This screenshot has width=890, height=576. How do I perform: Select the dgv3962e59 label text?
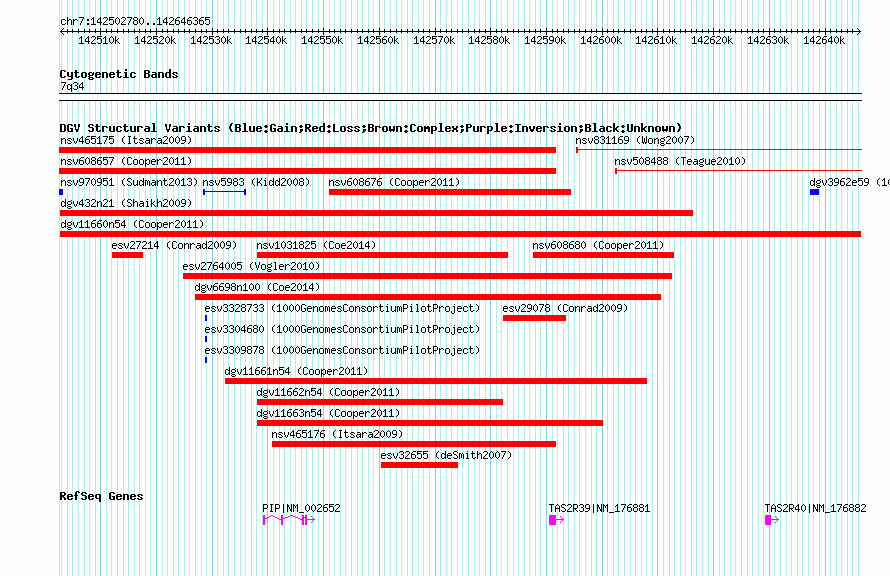[849, 182]
